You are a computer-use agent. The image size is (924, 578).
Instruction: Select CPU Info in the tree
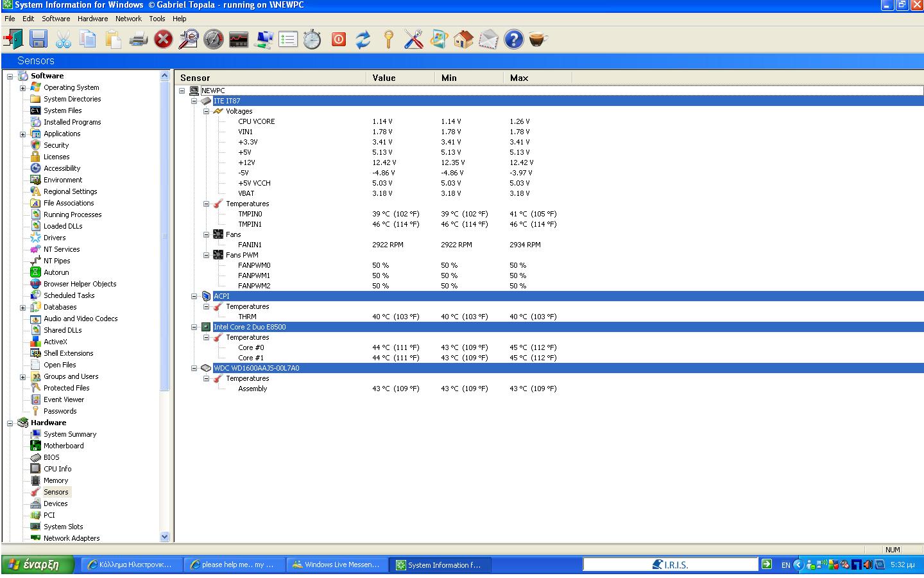coord(57,469)
